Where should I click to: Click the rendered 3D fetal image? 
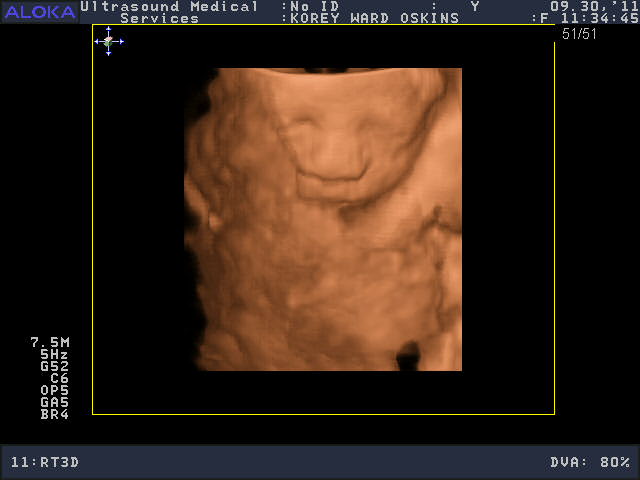(x=323, y=219)
